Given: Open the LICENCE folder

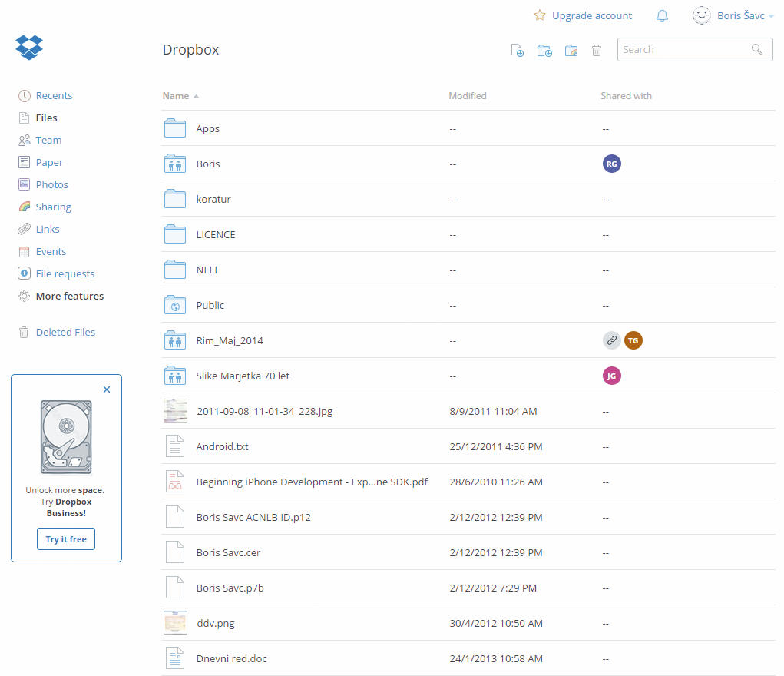Looking at the screenshot, I should coord(216,234).
